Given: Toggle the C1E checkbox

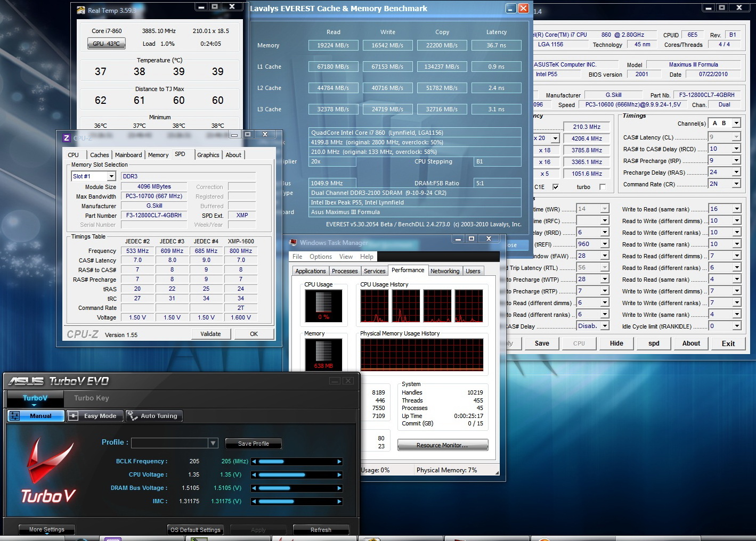Looking at the screenshot, I should coord(556,187).
